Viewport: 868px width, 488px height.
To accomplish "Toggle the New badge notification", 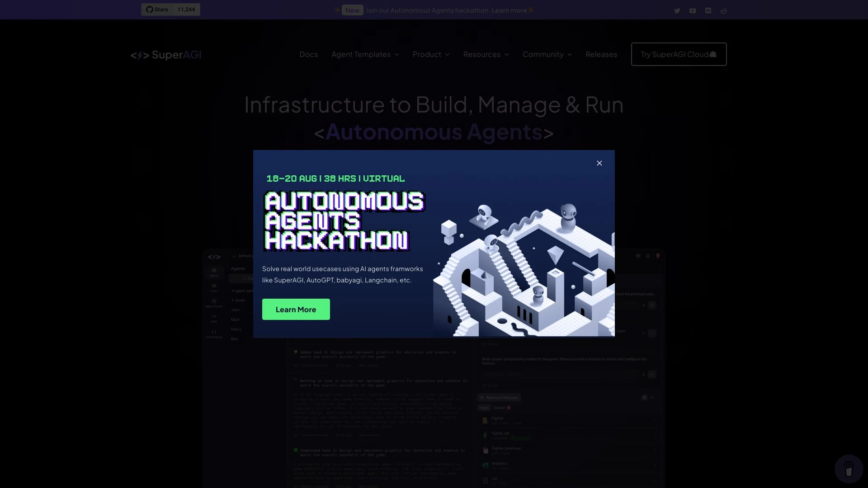I will 352,9.
